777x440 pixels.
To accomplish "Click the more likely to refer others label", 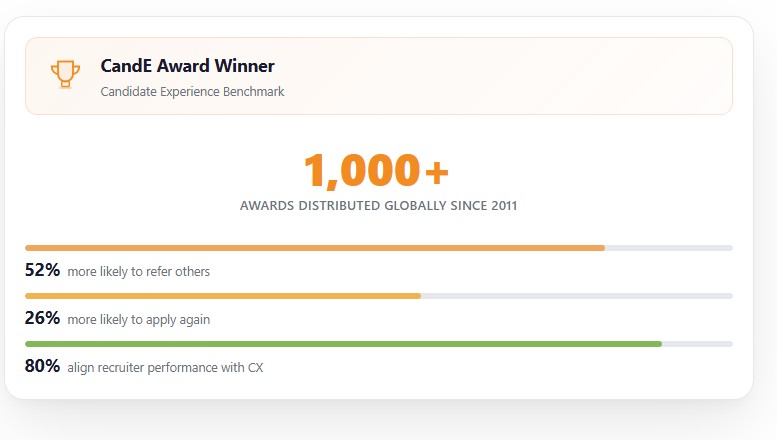I will (139, 272).
